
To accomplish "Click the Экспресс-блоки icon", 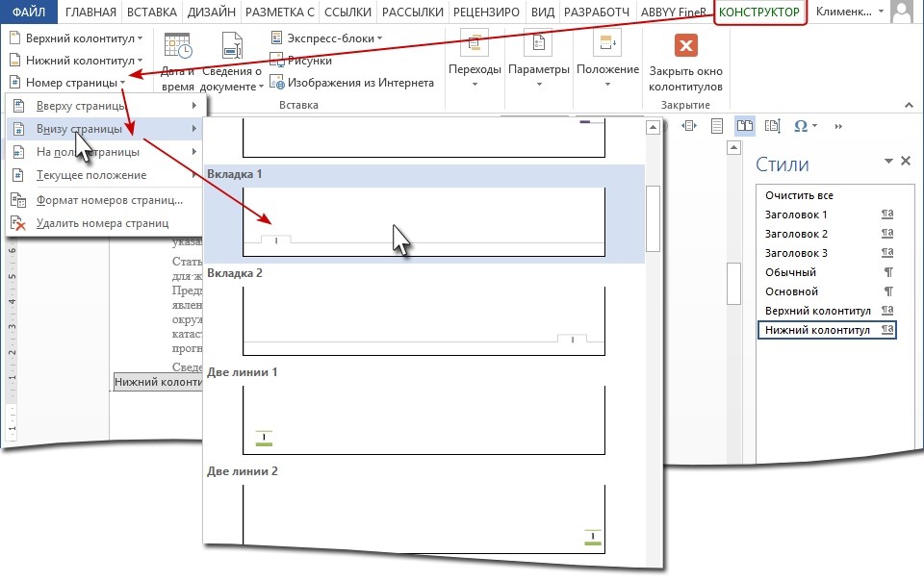I will pos(276,38).
